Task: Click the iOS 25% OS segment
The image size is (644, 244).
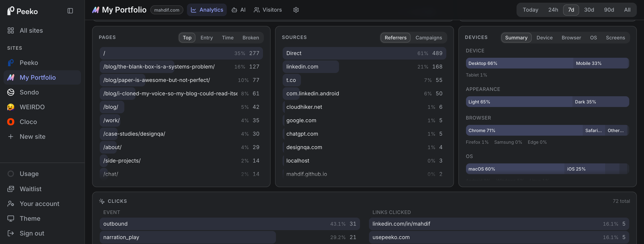Action: [585, 169]
